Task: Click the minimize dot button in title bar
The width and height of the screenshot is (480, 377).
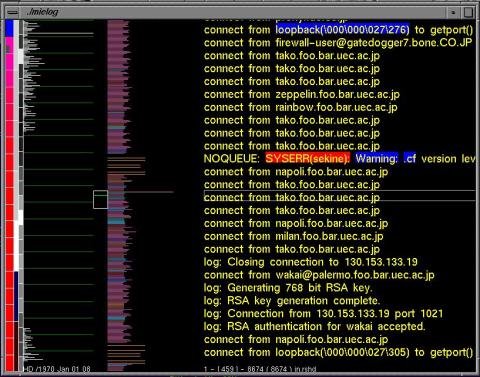Action: pyautogui.click(x=453, y=13)
